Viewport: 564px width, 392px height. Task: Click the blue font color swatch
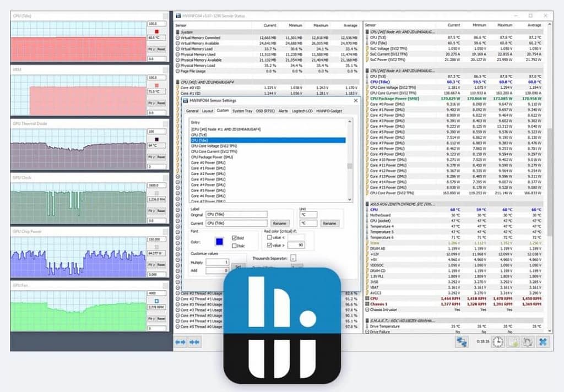pos(219,241)
